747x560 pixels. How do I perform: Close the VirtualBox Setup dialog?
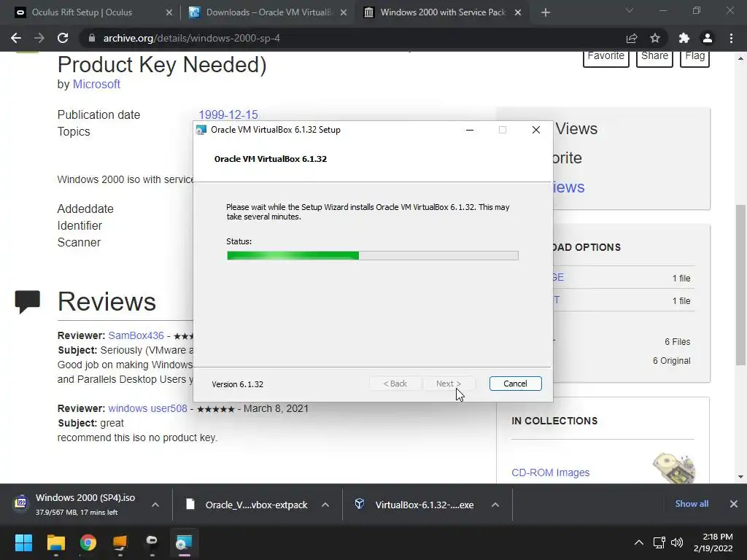(536, 130)
